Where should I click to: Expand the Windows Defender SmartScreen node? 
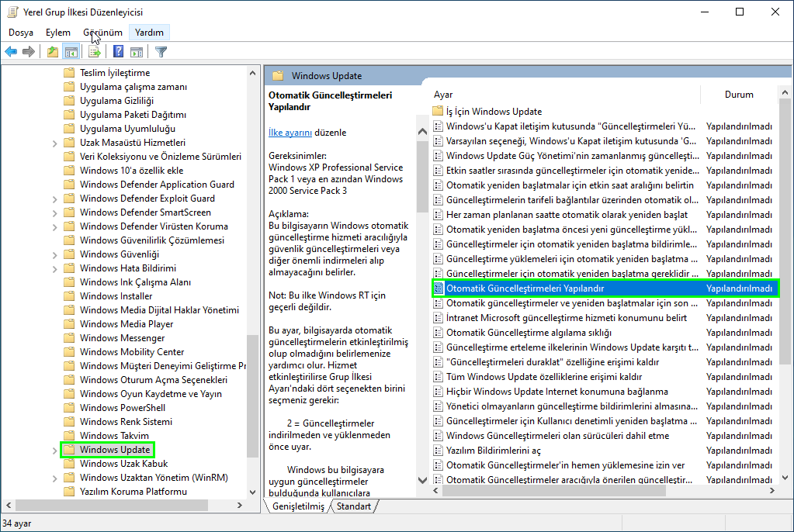tap(54, 213)
